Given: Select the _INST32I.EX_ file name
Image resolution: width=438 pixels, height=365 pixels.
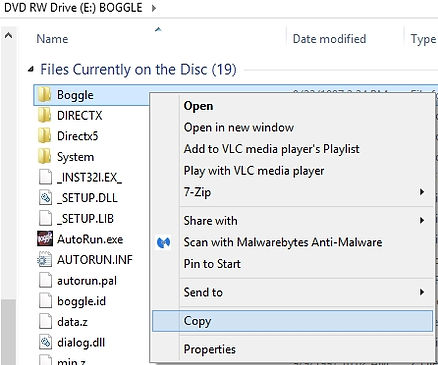Looking at the screenshot, I should pyautogui.click(x=90, y=178).
